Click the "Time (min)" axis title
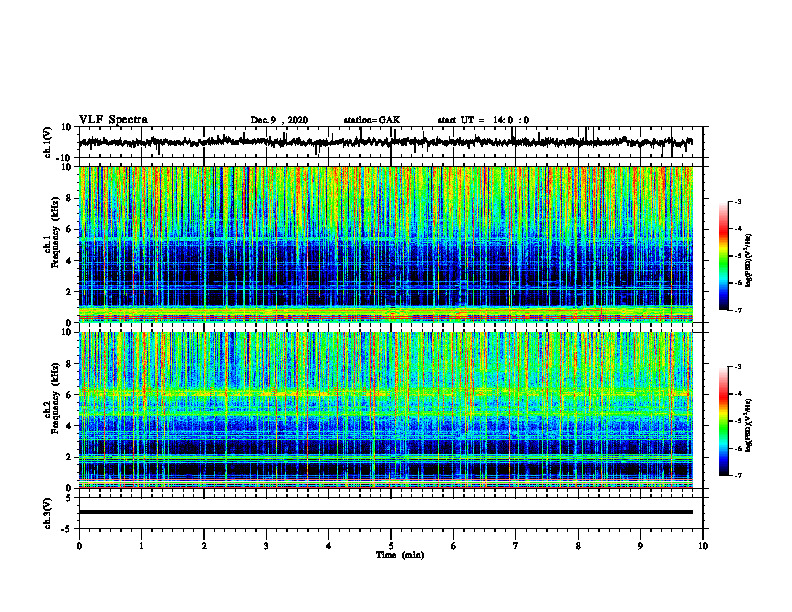This screenshot has width=792, height=612. [400, 555]
